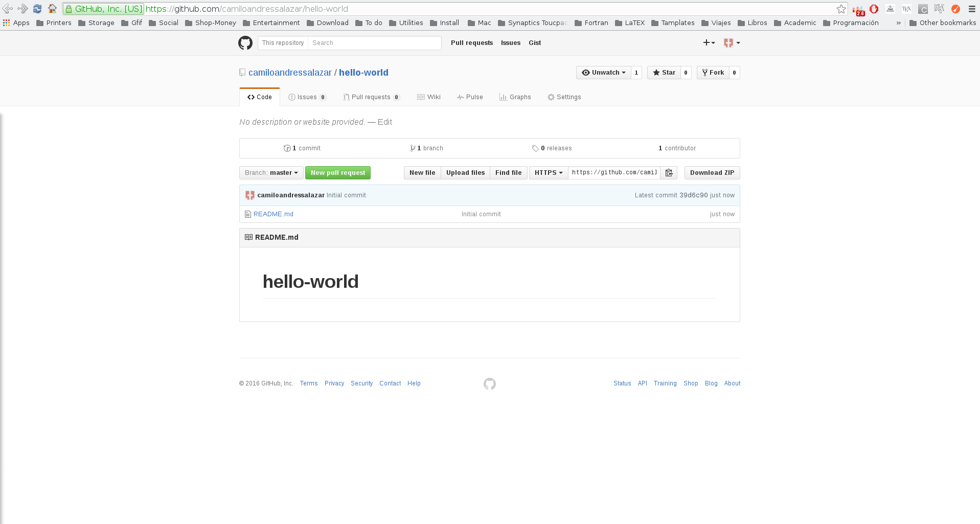
Task: Open the Other bookmarks folder
Action: [943, 23]
